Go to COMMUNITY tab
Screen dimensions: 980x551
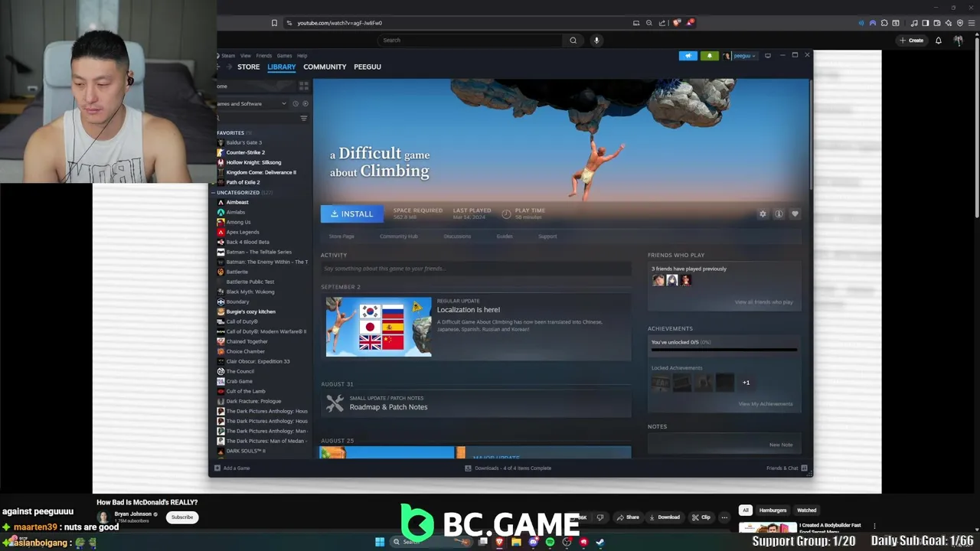point(325,67)
